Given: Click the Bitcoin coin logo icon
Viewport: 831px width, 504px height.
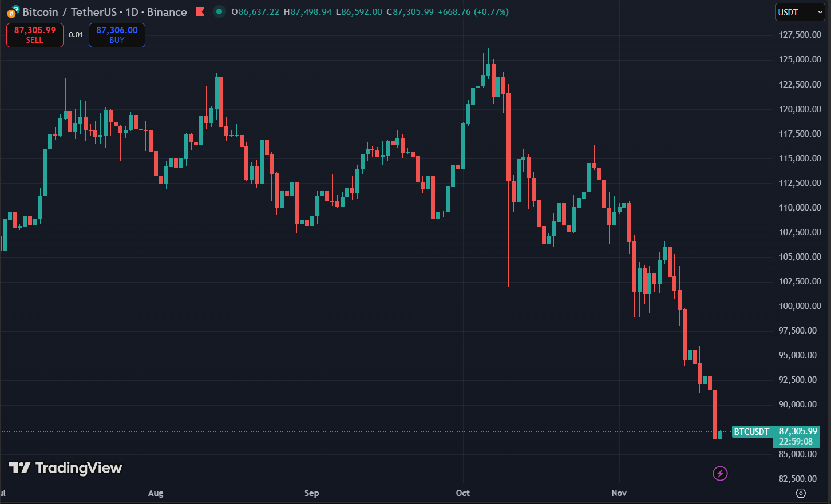Looking at the screenshot, I should pos(12,12).
